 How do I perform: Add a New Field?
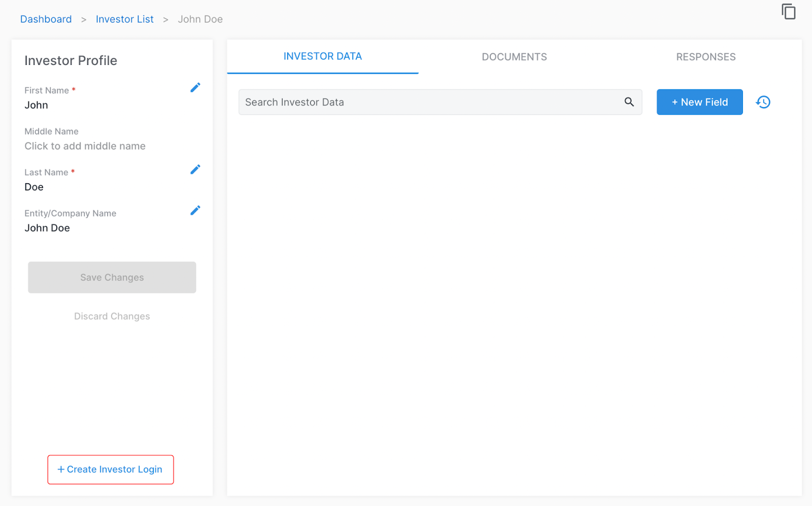click(699, 102)
